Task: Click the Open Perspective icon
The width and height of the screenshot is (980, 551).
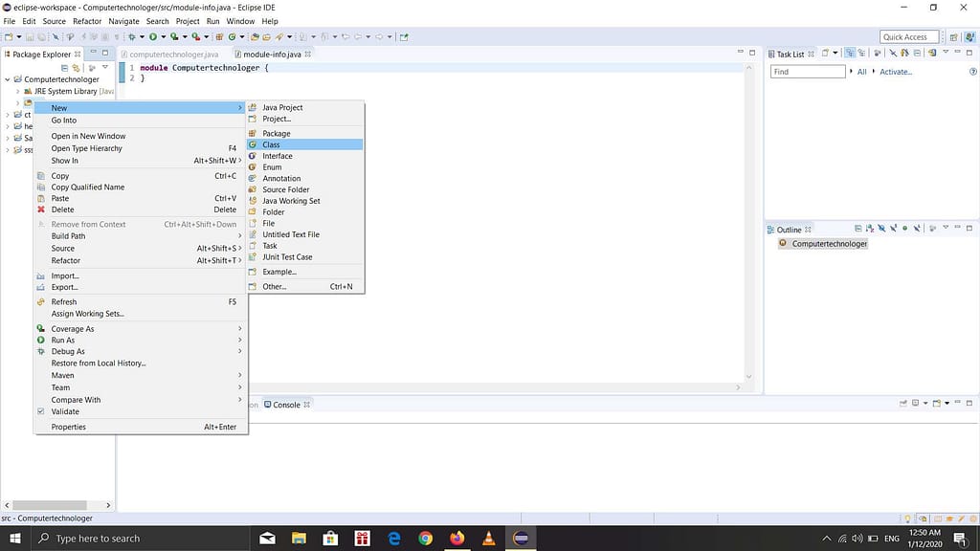Action: coord(954,37)
